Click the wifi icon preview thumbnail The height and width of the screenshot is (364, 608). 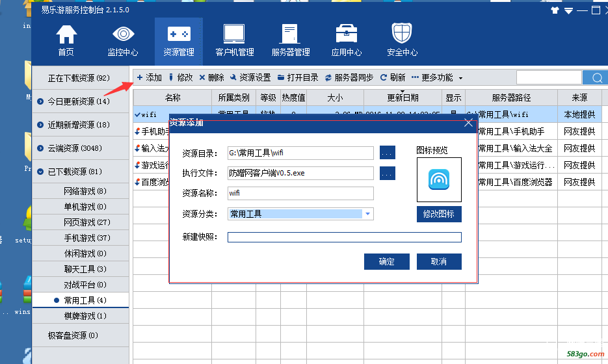point(439,179)
